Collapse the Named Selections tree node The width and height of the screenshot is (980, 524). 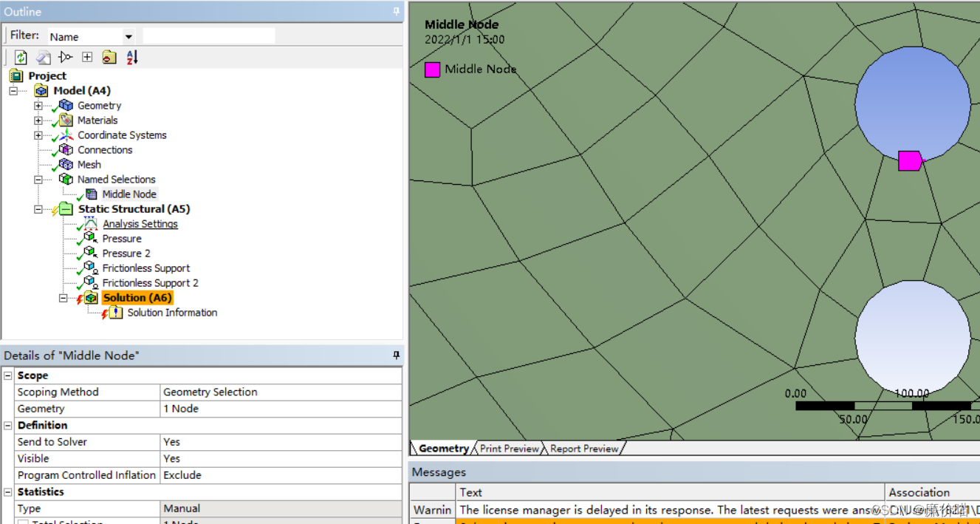(38, 180)
